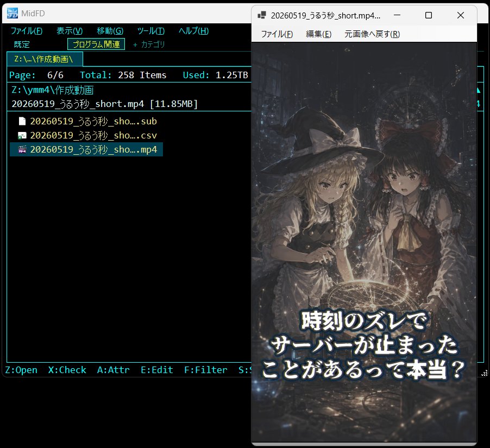Open the ツール(T) menu in MidFD

tap(151, 31)
